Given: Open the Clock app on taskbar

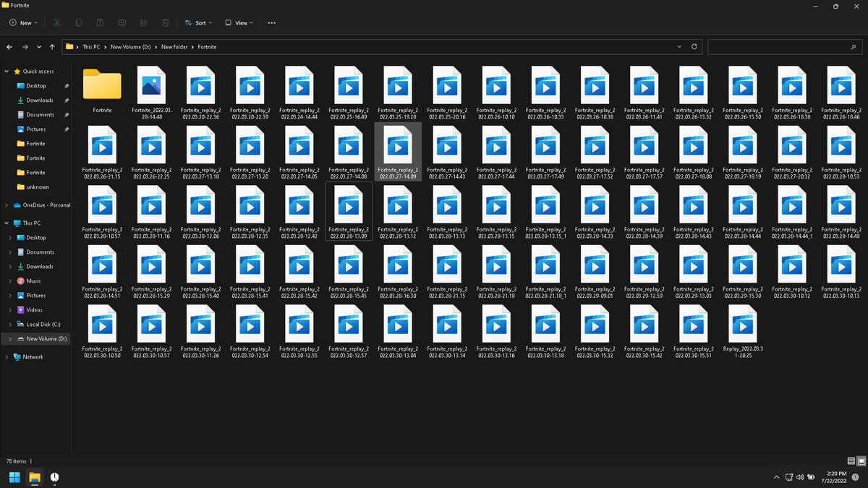Looking at the screenshot, I should 55,477.
